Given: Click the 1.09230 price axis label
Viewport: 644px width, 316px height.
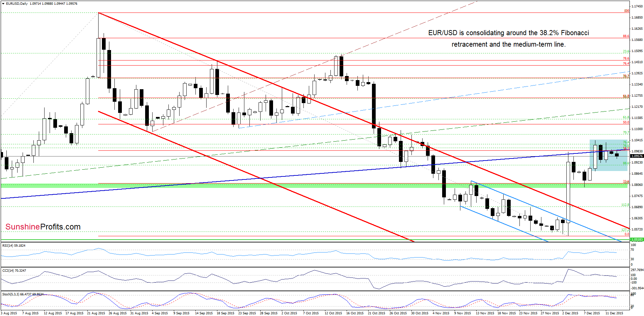Looking at the screenshot, I should pos(637,163).
